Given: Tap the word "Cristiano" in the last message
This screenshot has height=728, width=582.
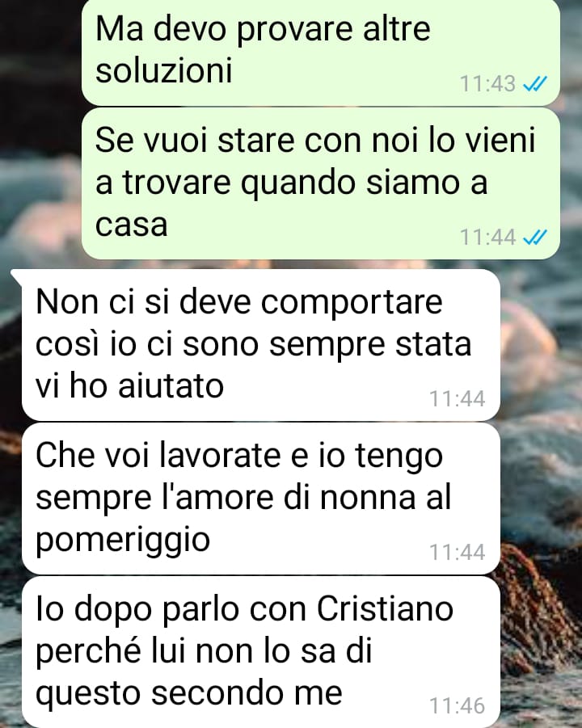Looking at the screenshot, I should click(385, 608).
